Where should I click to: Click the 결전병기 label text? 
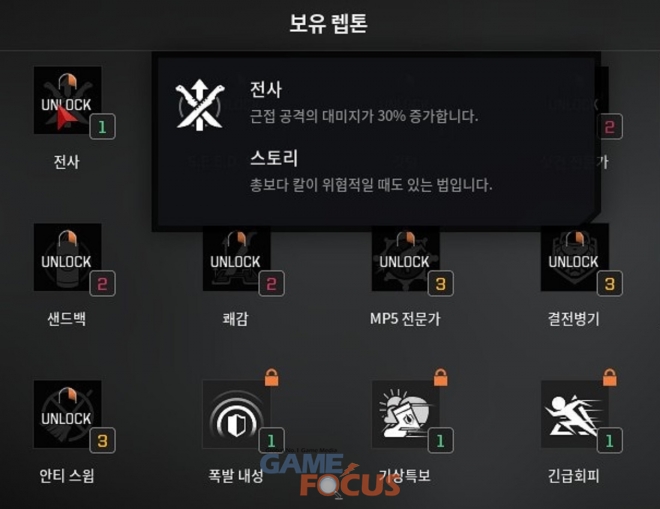click(x=573, y=319)
